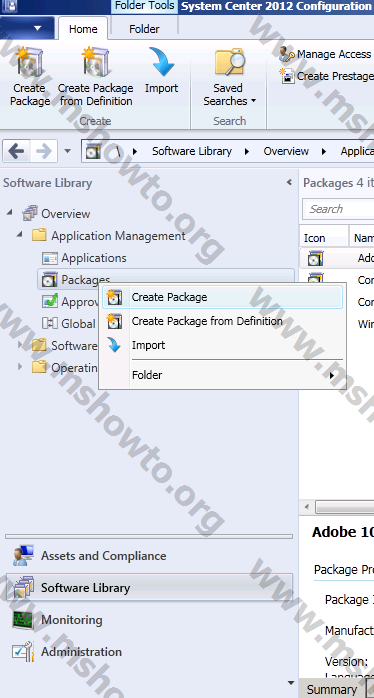This screenshot has width=374, height=698.
Task: Click the Create Package ribbon icon
Action: point(30,63)
